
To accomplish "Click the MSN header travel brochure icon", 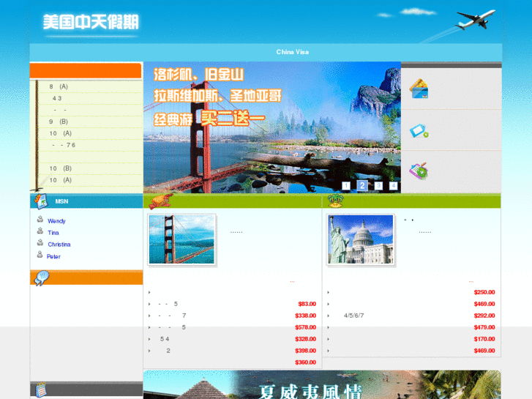I will [41, 201].
